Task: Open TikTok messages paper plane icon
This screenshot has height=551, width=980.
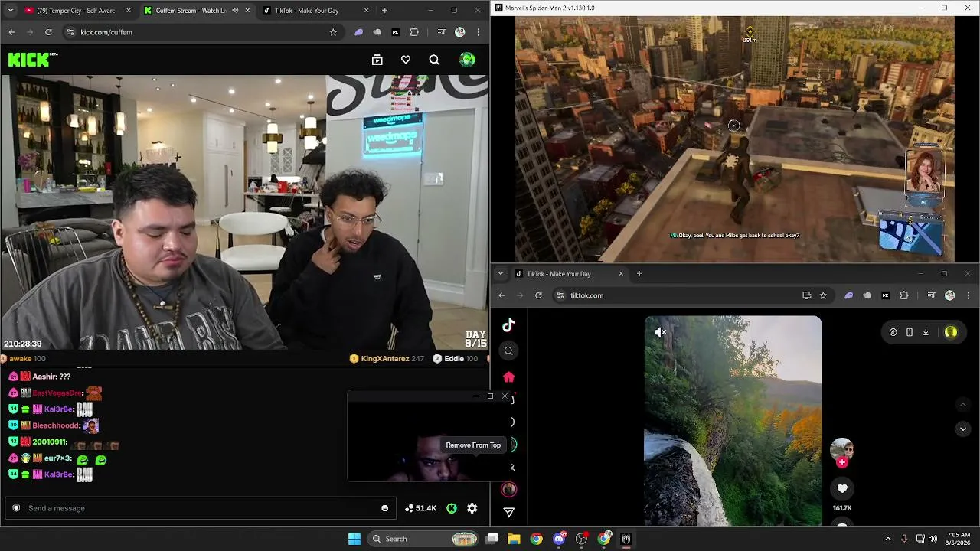Action: pos(508,512)
